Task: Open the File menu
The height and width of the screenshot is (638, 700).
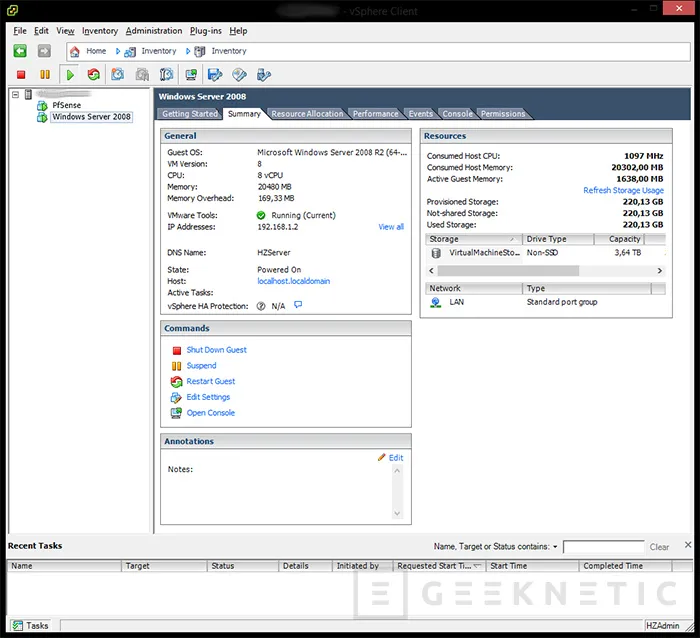Action: pos(20,31)
